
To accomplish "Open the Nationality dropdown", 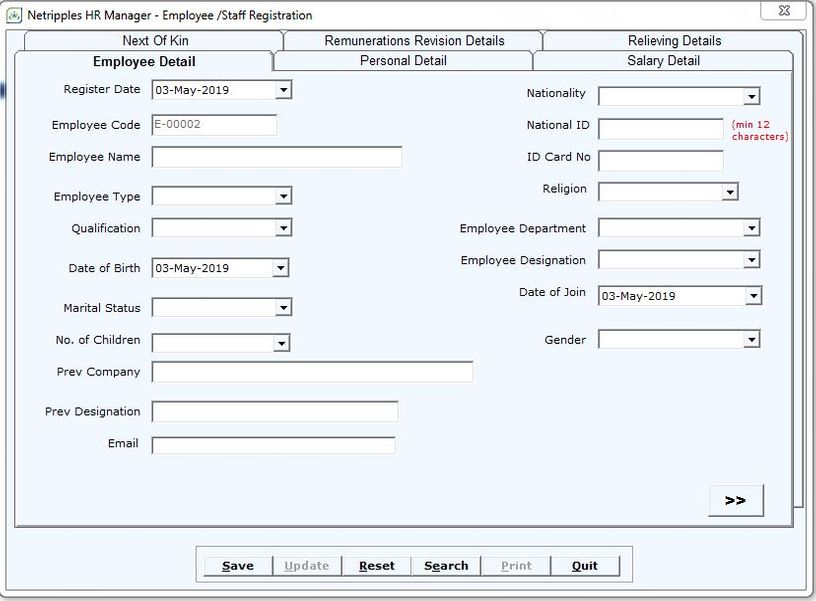I will [x=751, y=96].
